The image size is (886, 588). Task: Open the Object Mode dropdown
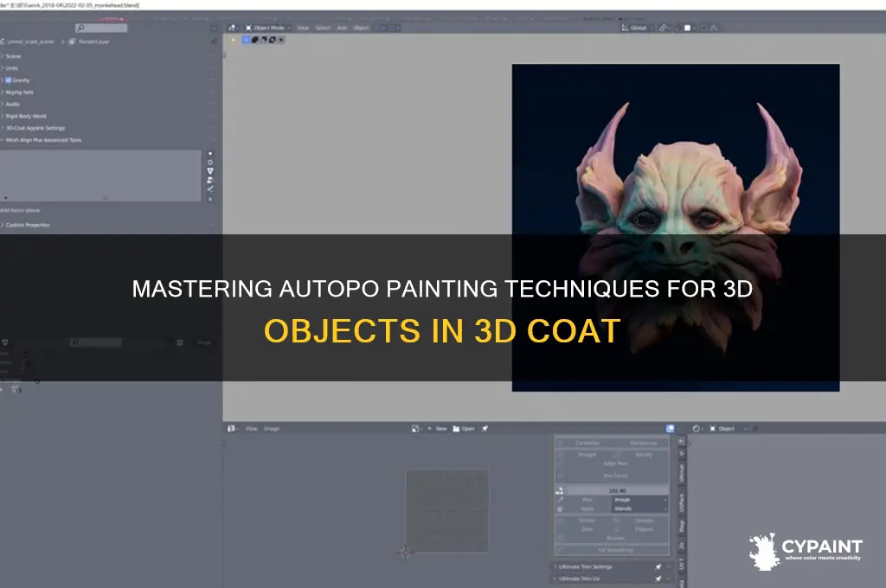(x=268, y=28)
